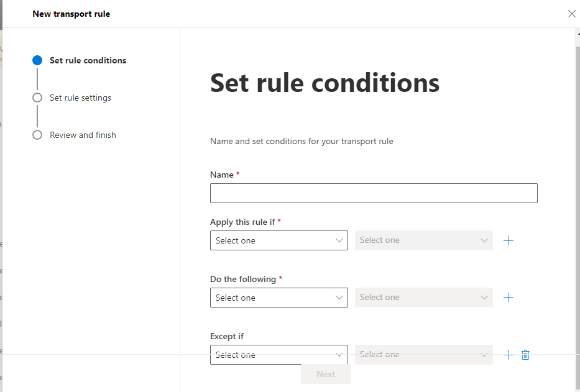The height and width of the screenshot is (392, 580).
Task: Select the Set rule settings step circle
Action: [x=37, y=98]
